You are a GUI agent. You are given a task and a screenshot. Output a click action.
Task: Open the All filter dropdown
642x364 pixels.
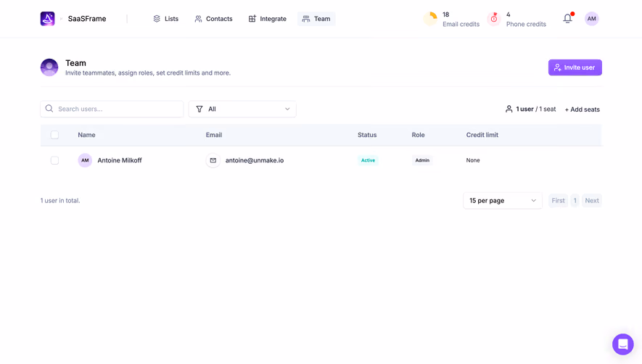[x=242, y=109]
